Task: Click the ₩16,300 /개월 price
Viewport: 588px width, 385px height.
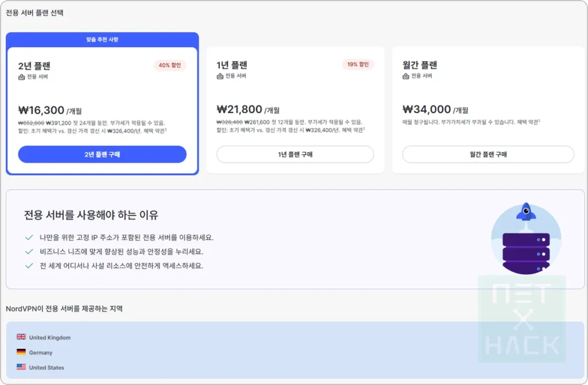Action: click(x=50, y=110)
